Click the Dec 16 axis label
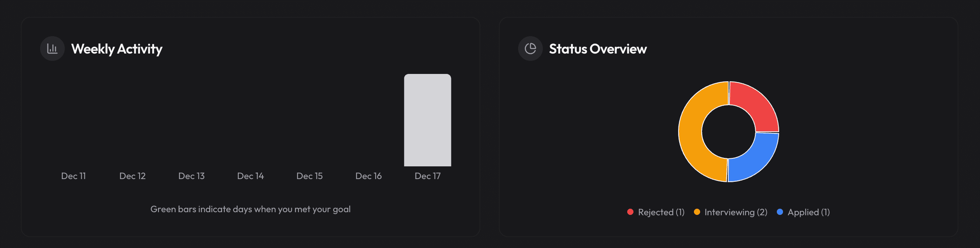This screenshot has width=980, height=248. pyautogui.click(x=368, y=176)
